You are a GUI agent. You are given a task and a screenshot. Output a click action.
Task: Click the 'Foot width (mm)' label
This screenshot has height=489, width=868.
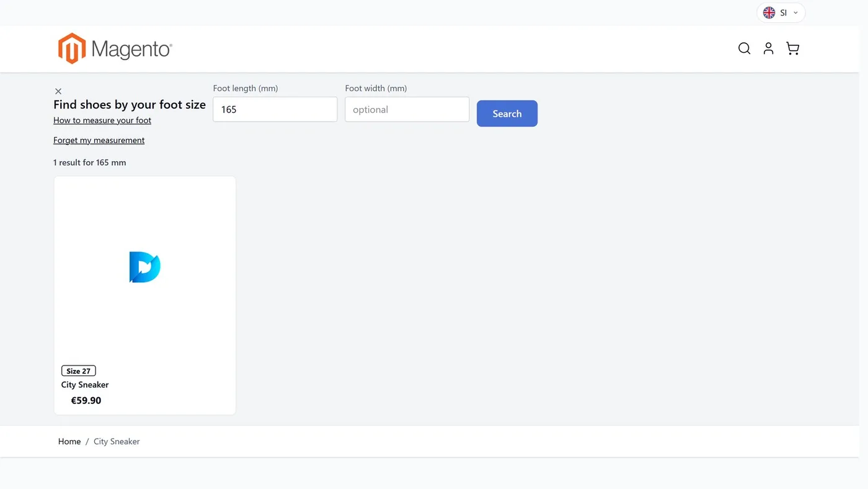376,88
